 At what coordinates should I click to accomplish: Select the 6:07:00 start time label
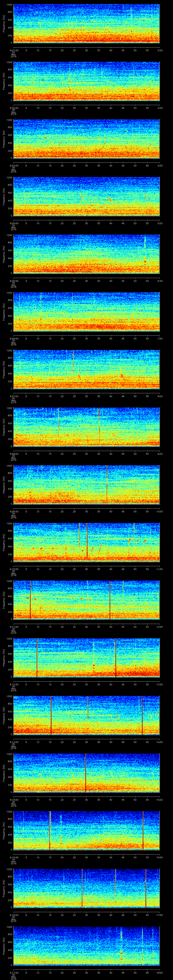[14, 396]
